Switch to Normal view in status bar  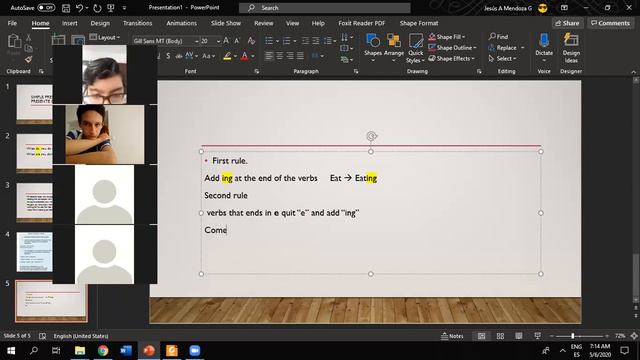coord(482,336)
